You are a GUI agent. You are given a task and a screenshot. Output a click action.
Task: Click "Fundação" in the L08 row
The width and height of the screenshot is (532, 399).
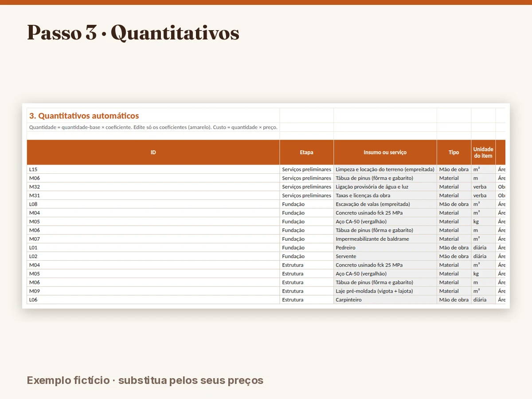307,204
